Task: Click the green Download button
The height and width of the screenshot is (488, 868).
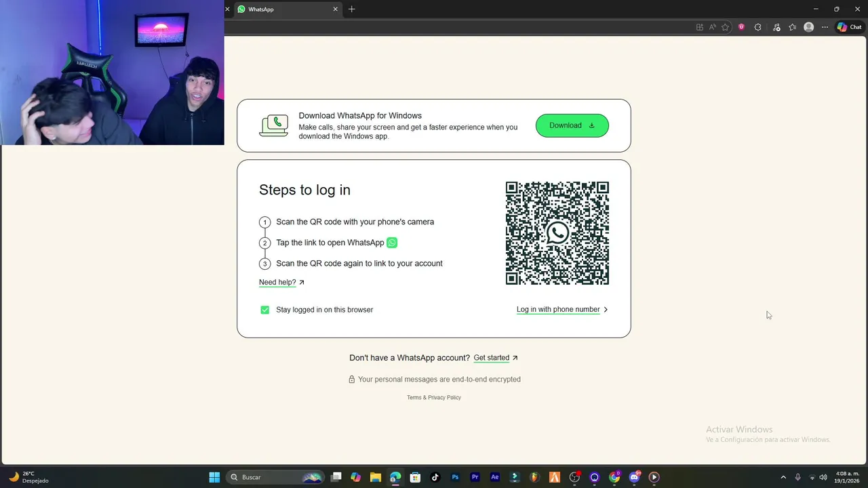Action: pyautogui.click(x=572, y=125)
